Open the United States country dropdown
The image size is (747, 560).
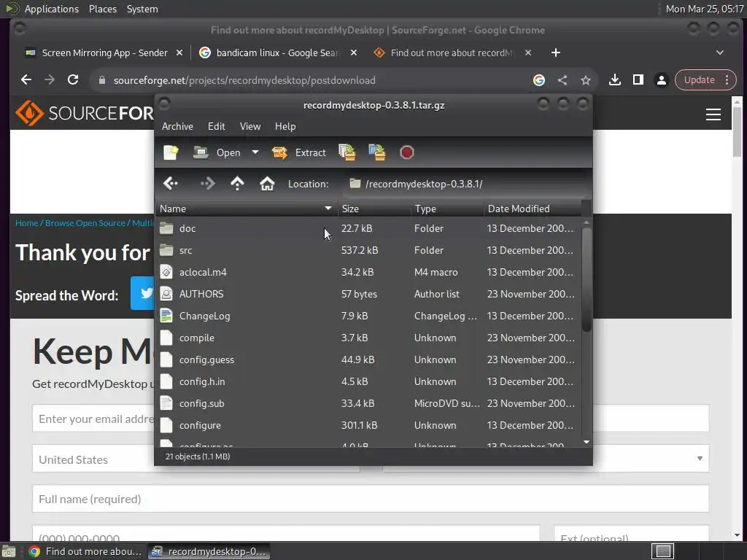click(x=196, y=459)
